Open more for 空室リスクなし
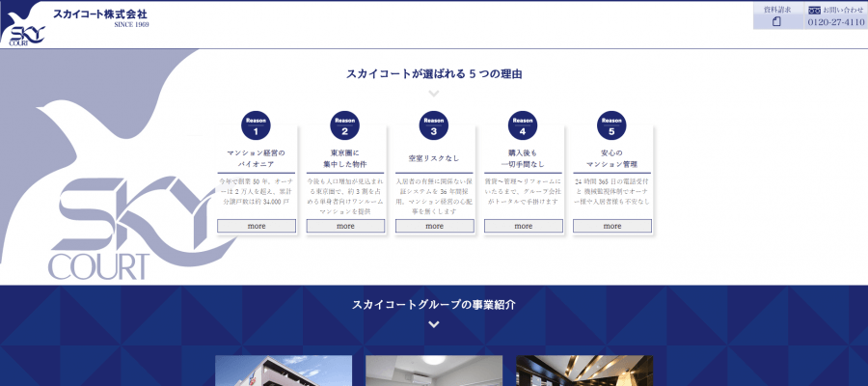The width and height of the screenshot is (868, 386). point(435,226)
